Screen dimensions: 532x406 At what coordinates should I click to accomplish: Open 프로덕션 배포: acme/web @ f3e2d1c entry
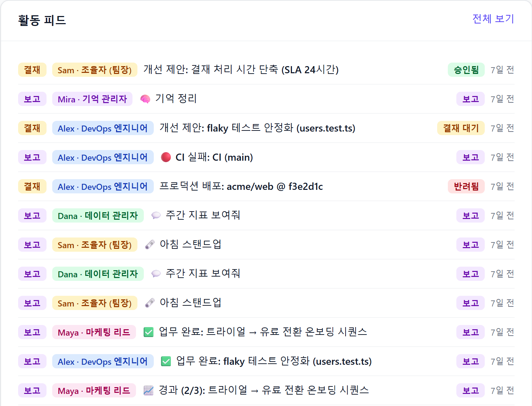click(x=241, y=186)
